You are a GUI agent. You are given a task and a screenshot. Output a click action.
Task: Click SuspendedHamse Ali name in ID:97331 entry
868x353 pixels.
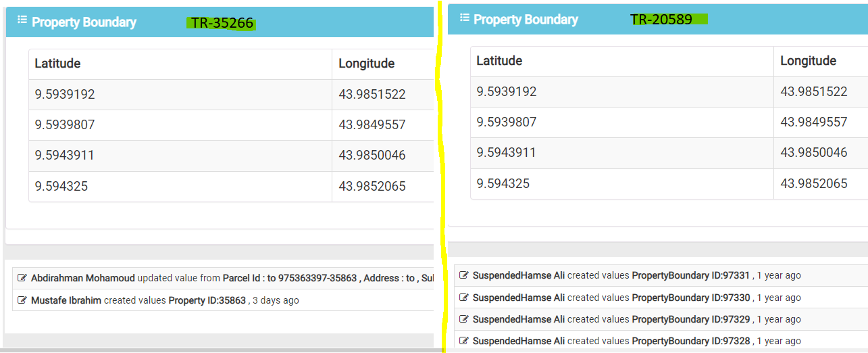[x=519, y=275]
